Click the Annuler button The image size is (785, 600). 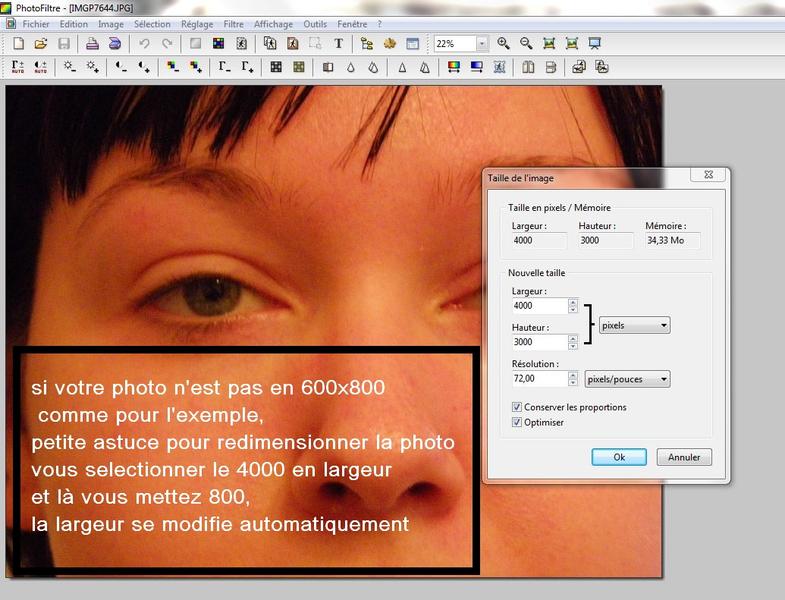pyautogui.click(x=684, y=457)
